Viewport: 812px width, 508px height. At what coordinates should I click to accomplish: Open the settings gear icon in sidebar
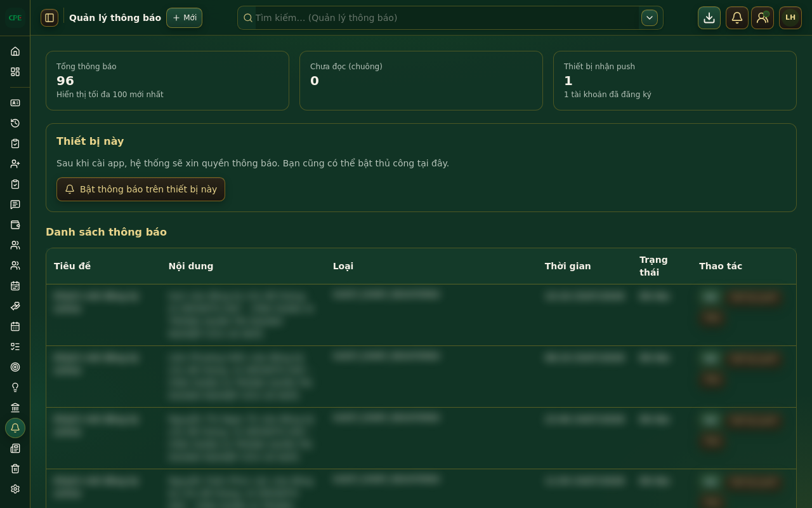(15, 489)
